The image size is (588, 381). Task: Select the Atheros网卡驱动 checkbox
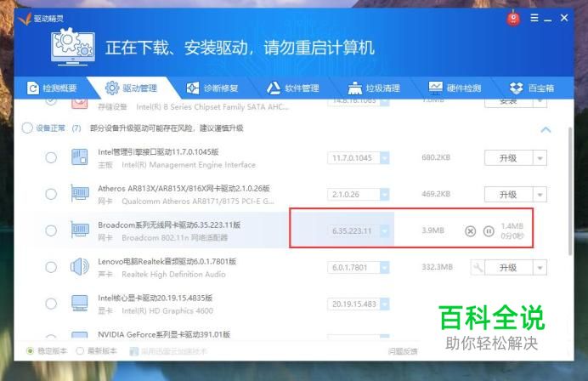(51, 194)
